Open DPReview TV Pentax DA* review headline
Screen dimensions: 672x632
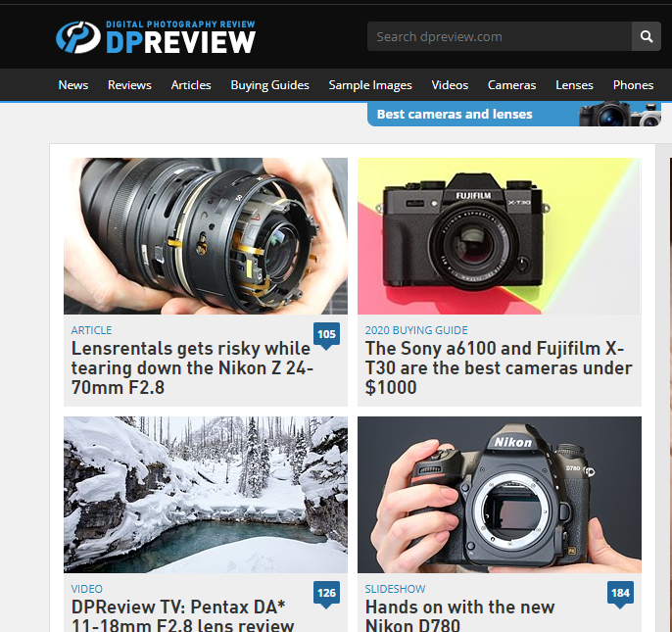[182, 614]
